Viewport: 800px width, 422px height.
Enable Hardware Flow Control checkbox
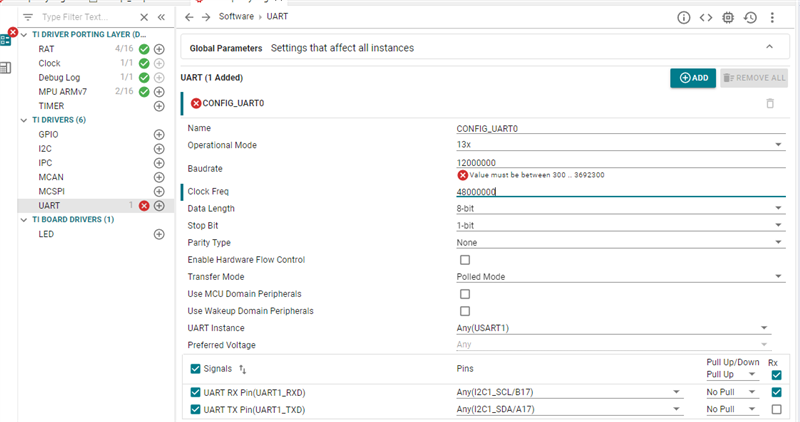point(464,260)
